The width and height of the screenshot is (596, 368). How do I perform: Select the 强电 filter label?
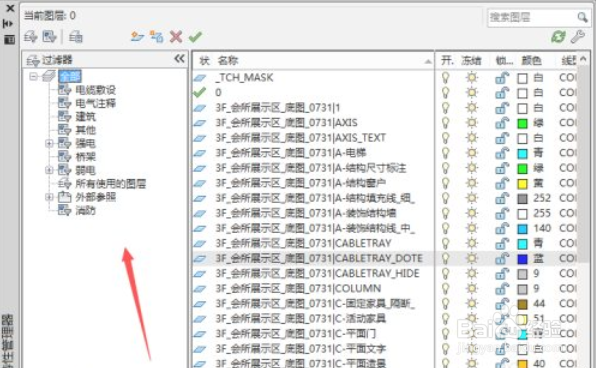[x=86, y=143]
